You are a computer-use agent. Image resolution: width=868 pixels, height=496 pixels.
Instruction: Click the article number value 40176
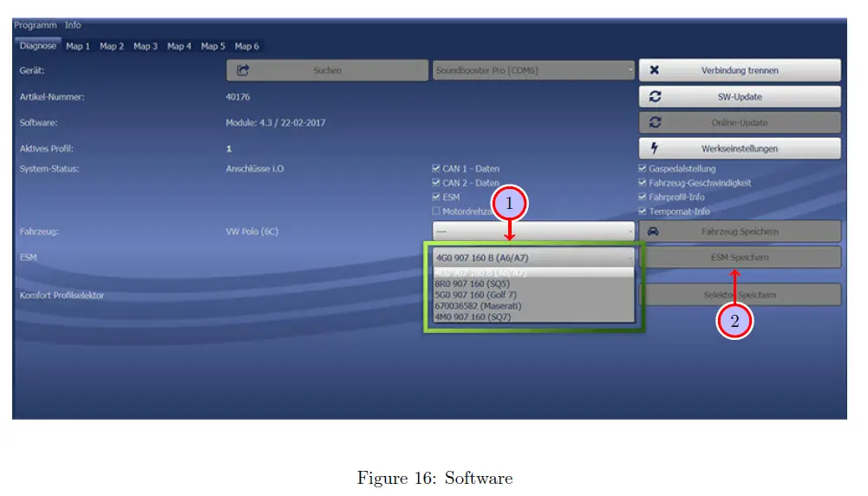pyautogui.click(x=238, y=97)
